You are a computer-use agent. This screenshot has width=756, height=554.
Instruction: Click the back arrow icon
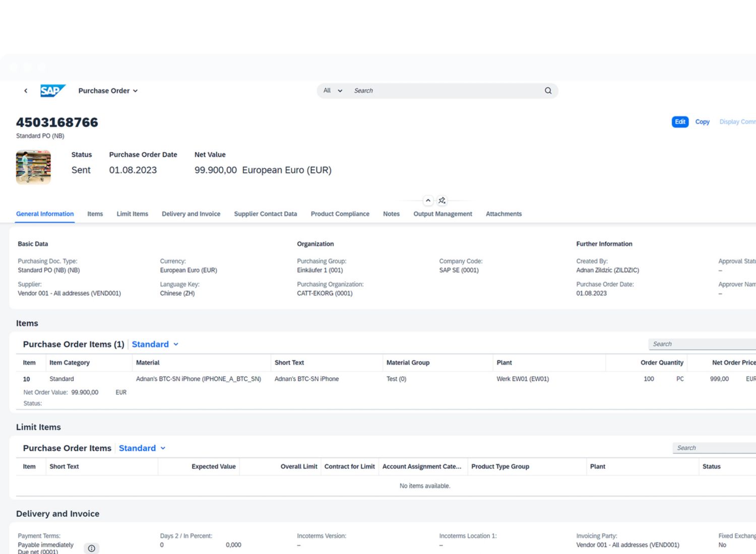[26, 91]
